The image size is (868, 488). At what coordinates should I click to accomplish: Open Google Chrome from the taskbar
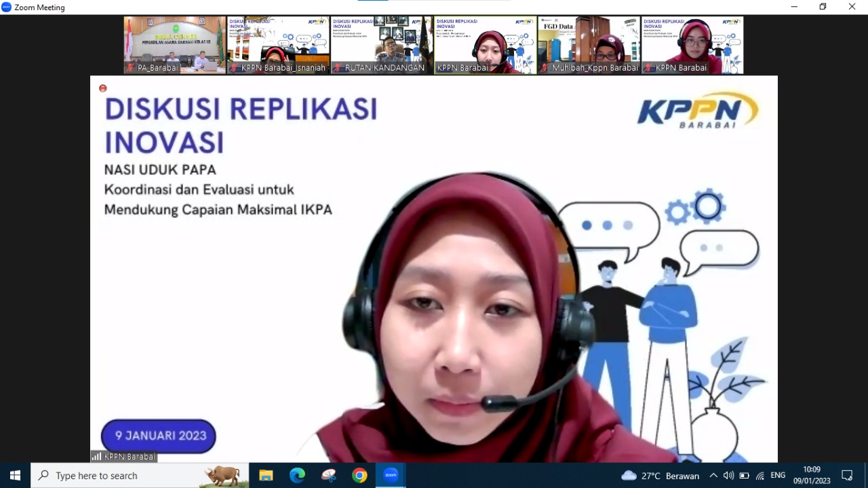point(359,476)
